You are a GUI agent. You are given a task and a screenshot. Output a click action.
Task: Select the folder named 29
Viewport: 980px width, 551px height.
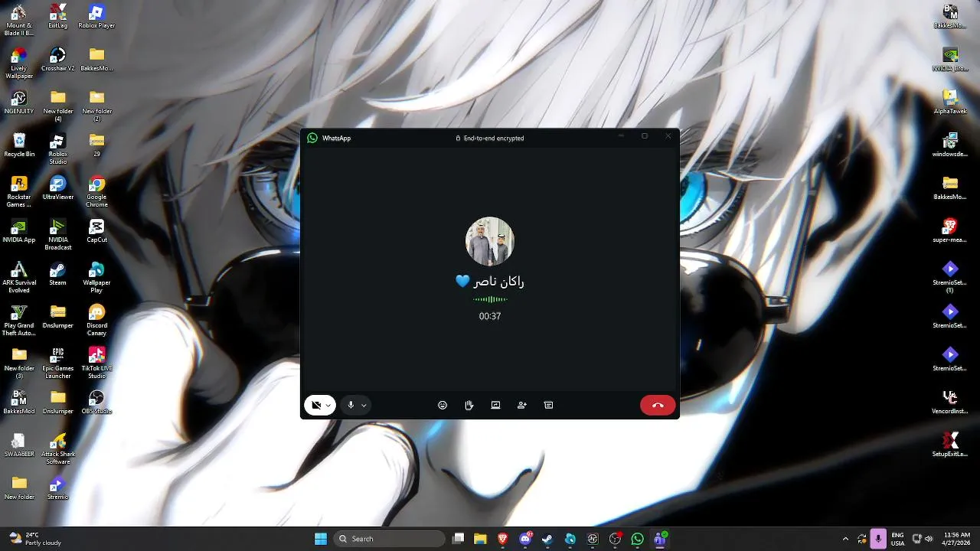click(96, 145)
